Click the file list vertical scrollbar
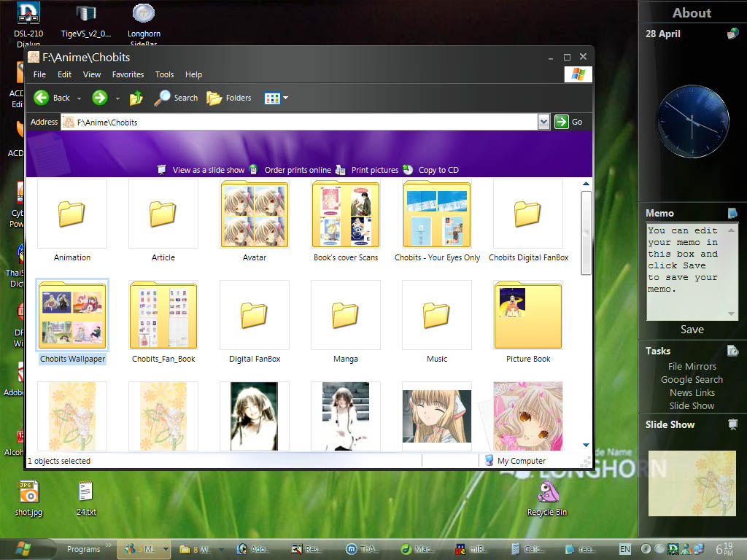 pos(586,233)
